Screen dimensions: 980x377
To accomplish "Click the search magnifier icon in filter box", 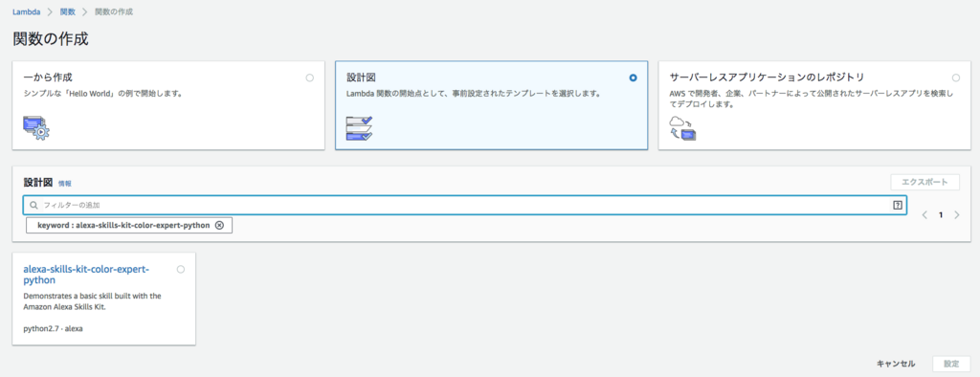I will pos(34,205).
